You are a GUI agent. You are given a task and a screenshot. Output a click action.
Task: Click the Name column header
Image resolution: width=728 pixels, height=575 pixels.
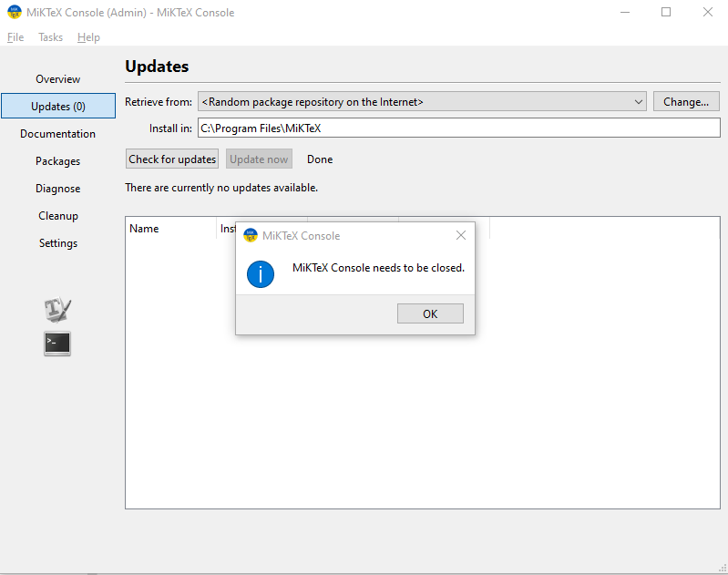click(170, 229)
